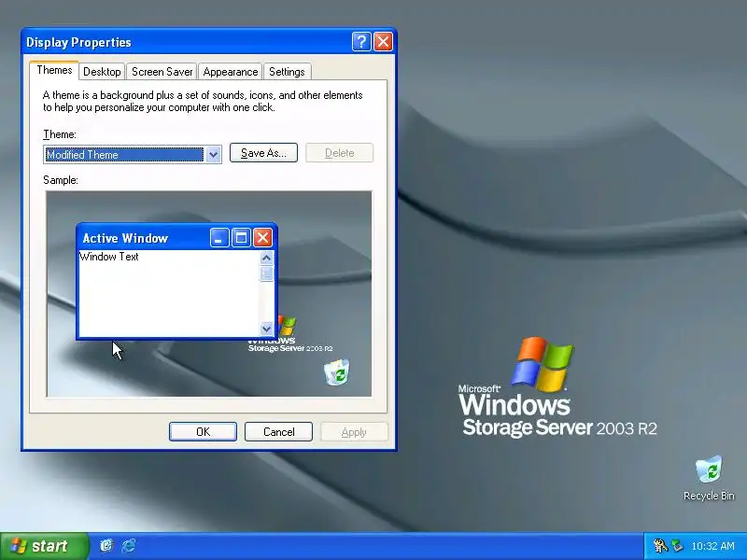
Task: Click the Show Desktop quick launch icon
Action: tap(106, 545)
